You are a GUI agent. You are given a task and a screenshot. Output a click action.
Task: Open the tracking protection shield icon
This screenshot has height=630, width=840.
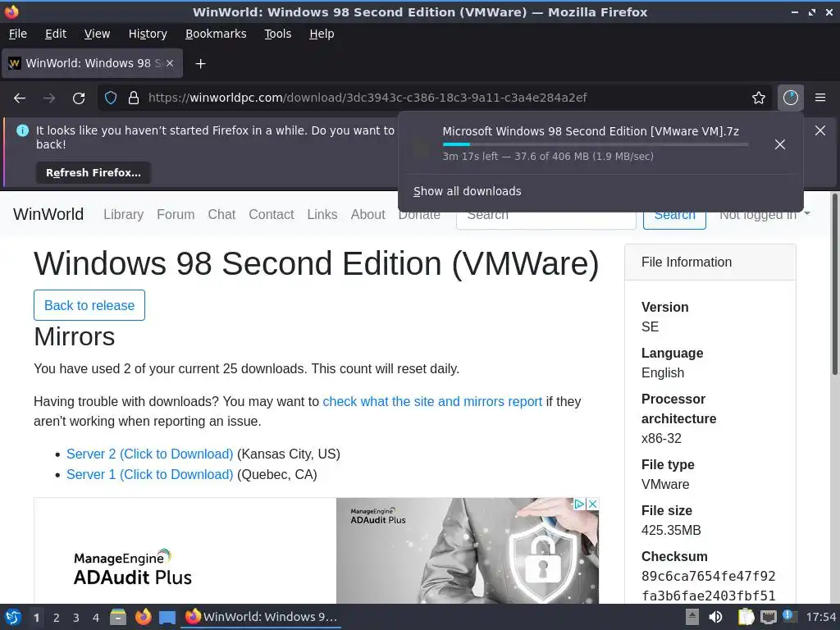tap(111, 98)
